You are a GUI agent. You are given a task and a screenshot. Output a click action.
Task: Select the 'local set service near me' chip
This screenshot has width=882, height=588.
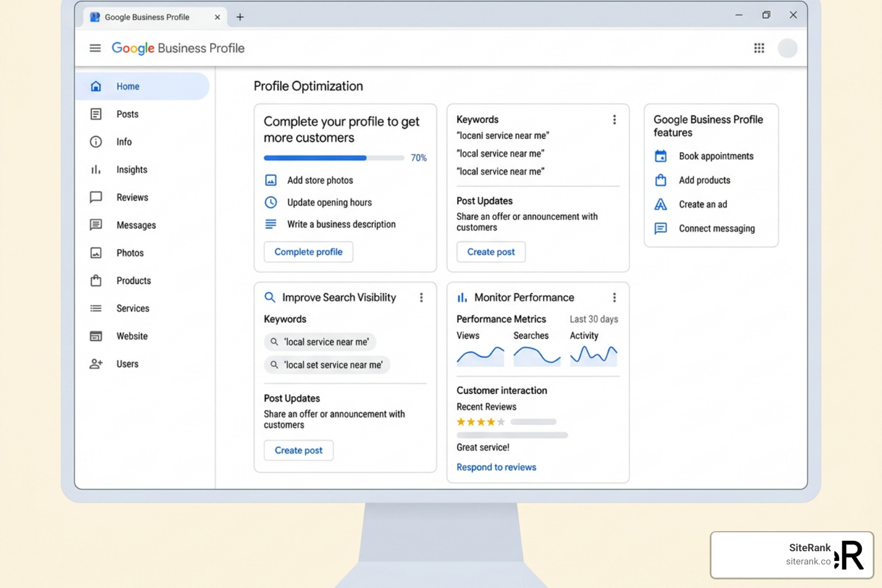pyautogui.click(x=327, y=365)
